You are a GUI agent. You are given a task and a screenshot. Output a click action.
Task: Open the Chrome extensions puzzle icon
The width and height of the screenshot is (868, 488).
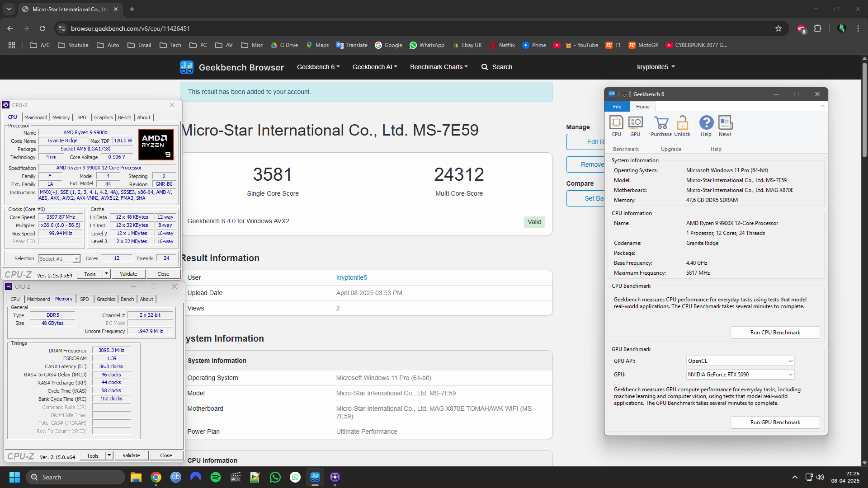pyautogui.click(x=817, y=28)
